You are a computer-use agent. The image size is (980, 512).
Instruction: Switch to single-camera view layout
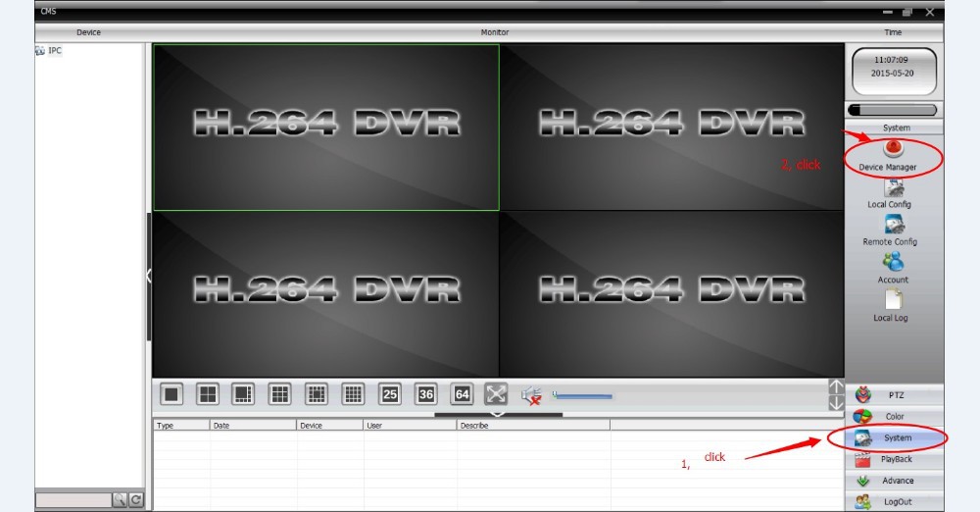172,394
